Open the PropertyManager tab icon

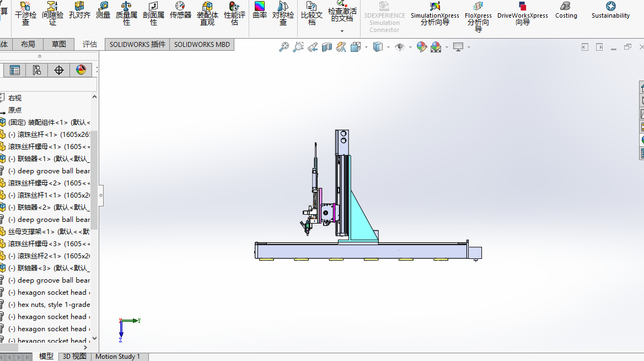(x=15, y=70)
